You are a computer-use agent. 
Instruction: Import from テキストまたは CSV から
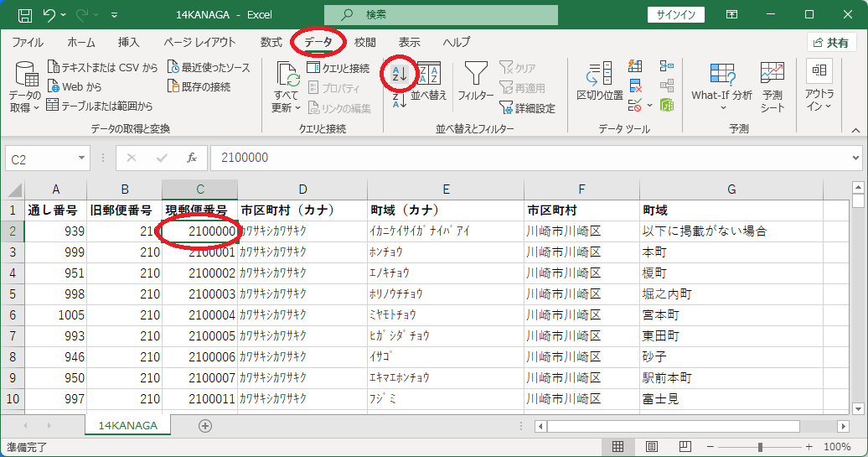tap(103, 68)
